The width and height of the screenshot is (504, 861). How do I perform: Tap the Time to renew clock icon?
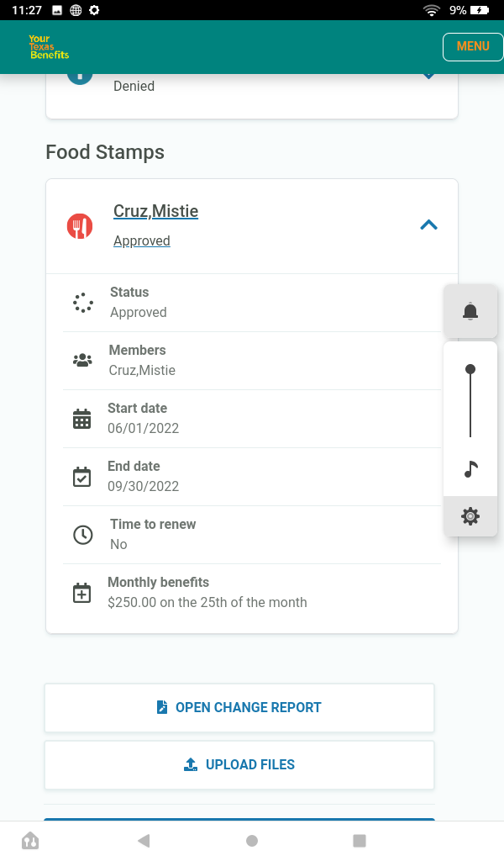[83, 535]
